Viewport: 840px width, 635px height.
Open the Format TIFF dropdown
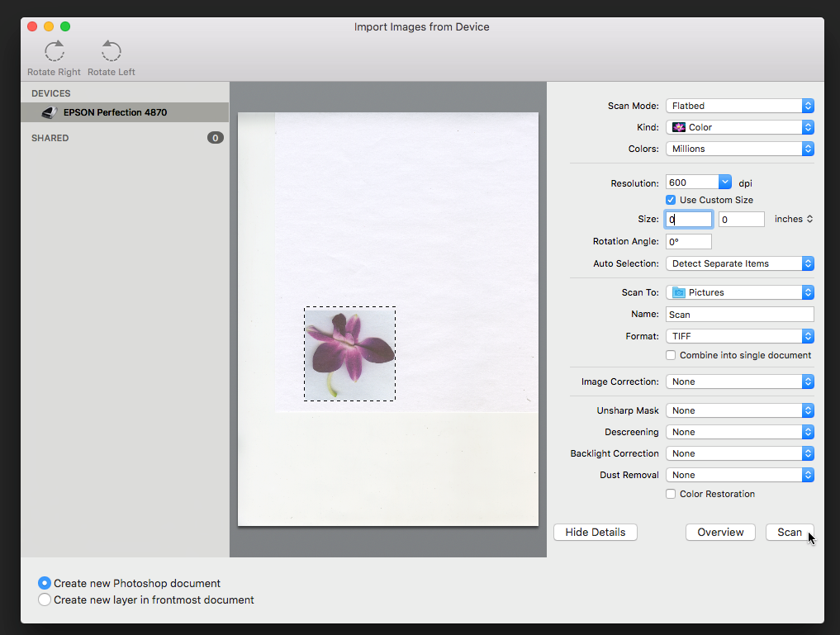[739, 336]
